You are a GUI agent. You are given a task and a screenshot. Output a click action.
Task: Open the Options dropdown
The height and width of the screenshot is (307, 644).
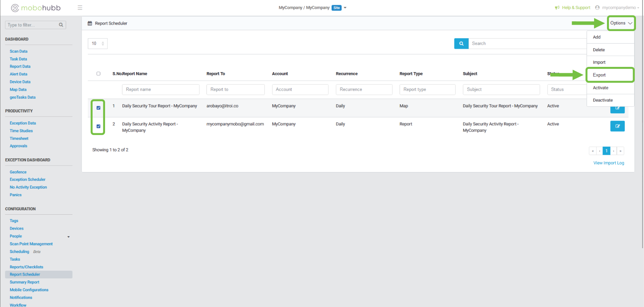tap(621, 23)
